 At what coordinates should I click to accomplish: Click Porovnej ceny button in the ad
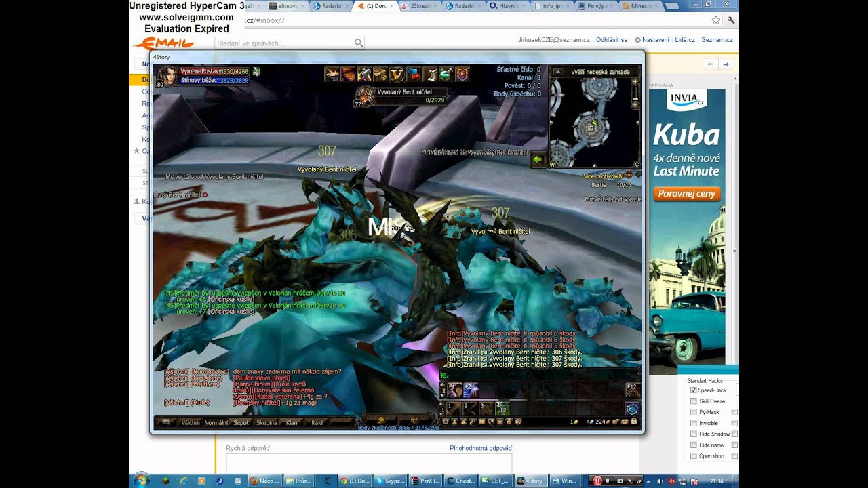(687, 195)
